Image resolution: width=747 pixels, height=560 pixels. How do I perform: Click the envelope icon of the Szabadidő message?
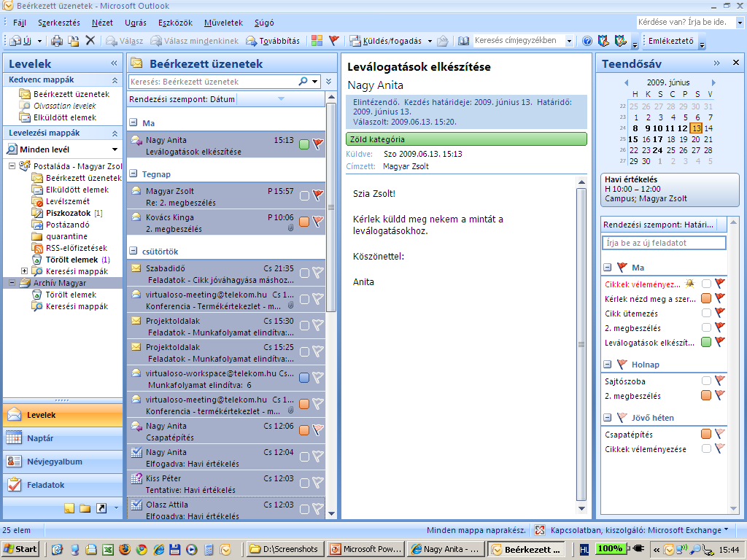coord(136,268)
